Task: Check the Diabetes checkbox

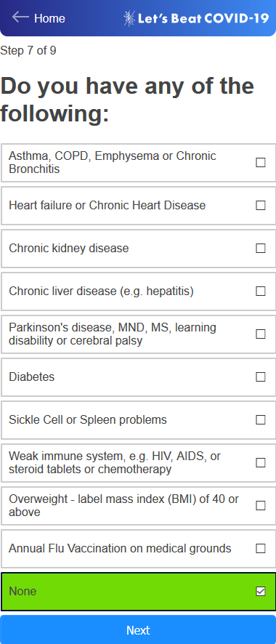Action: click(x=261, y=377)
